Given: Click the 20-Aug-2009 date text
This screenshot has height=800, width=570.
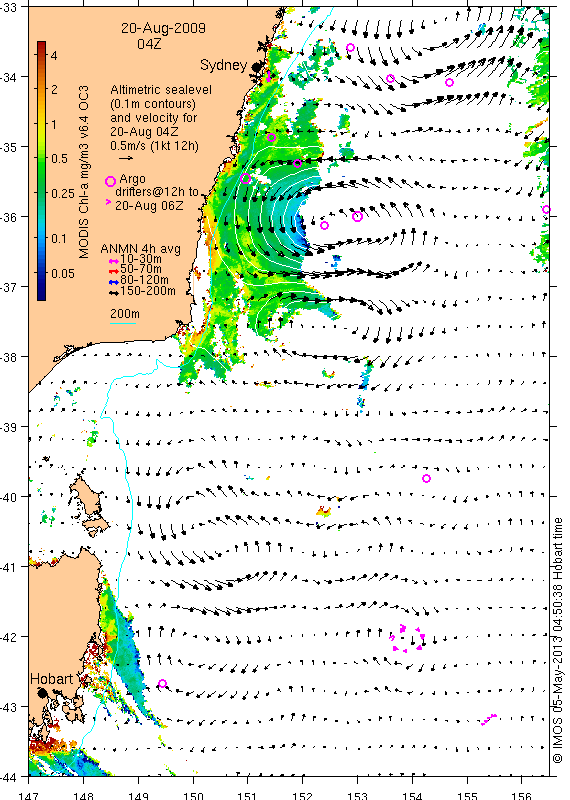Looking at the screenshot, I should coord(163,28).
